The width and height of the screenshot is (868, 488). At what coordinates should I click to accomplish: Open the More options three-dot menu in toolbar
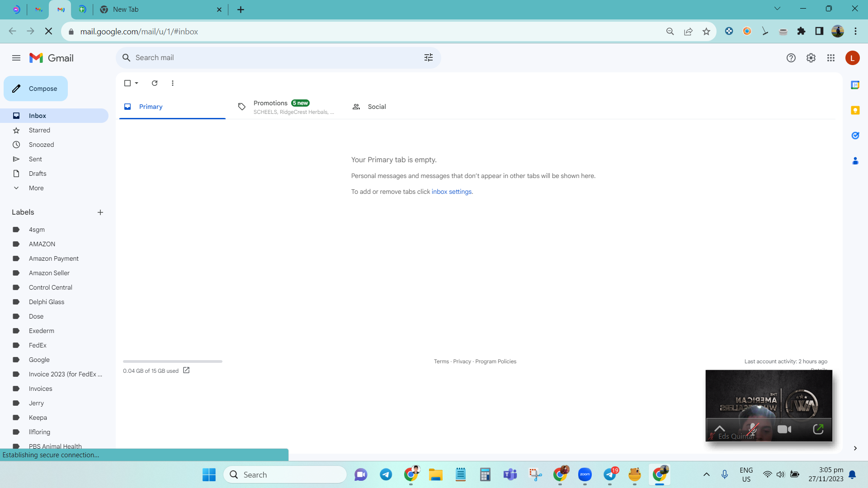[x=173, y=83]
